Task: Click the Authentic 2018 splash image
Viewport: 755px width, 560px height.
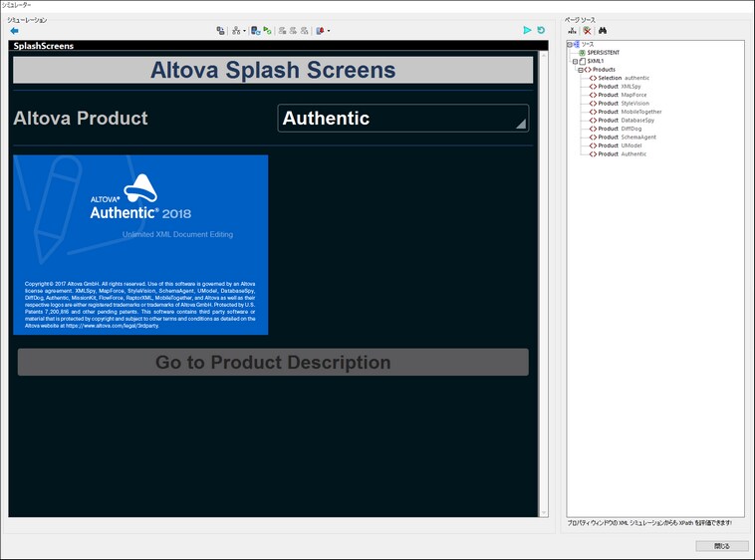Action: [x=140, y=244]
